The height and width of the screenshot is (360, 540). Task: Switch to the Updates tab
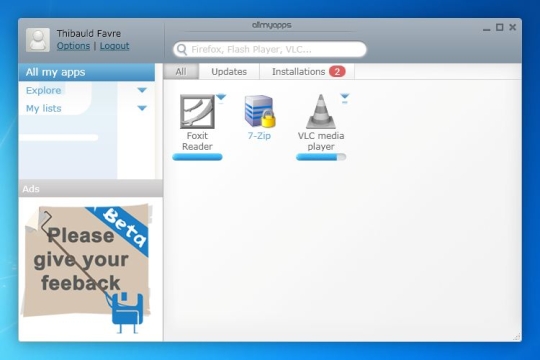click(229, 72)
